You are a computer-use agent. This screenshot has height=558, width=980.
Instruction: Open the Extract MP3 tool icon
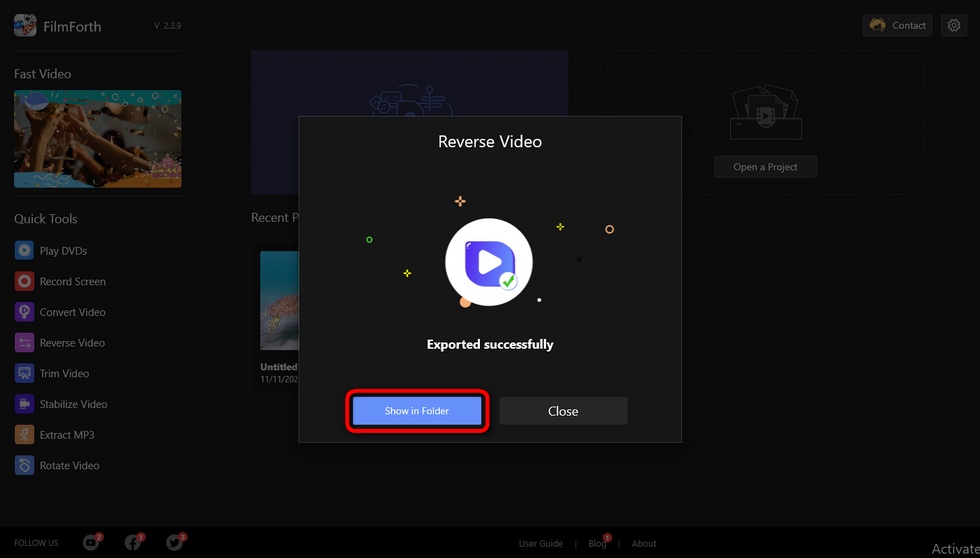click(x=24, y=434)
